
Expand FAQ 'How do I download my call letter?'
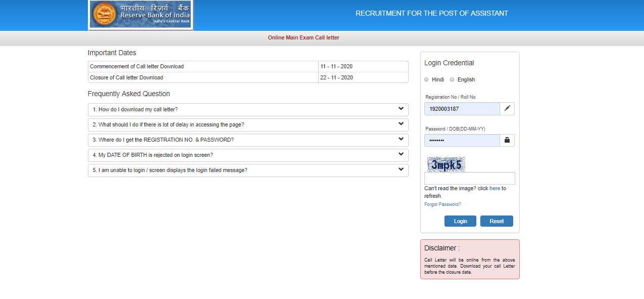248,110
